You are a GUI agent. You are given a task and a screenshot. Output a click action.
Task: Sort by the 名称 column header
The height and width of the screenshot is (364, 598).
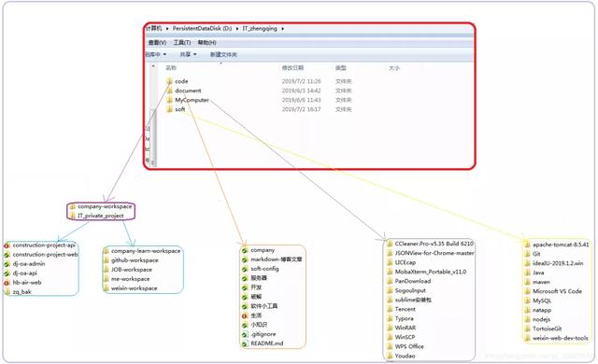click(x=171, y=68)
